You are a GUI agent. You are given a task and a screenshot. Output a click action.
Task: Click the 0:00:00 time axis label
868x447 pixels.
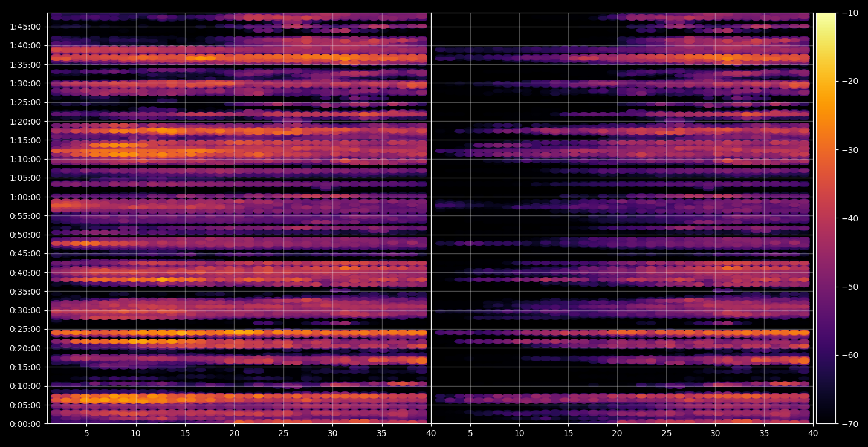(x=25, y=424)
